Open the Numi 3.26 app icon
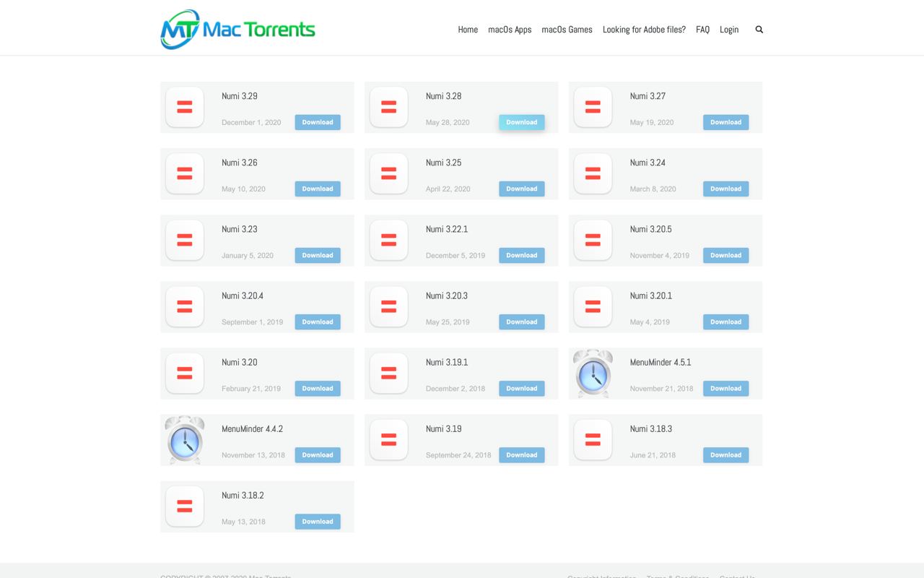The image size is (924, 578). (x=185, y=173)
